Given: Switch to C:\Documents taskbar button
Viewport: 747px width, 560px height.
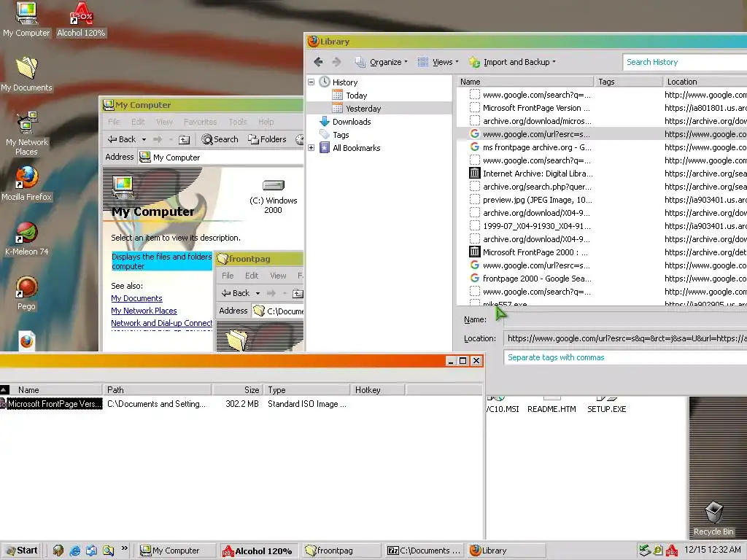Looking at the screenshot, I should coord(424,551).
